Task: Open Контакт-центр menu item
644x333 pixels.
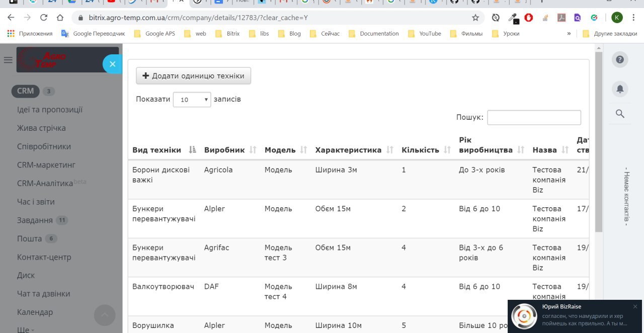Action: coord(44,257)
